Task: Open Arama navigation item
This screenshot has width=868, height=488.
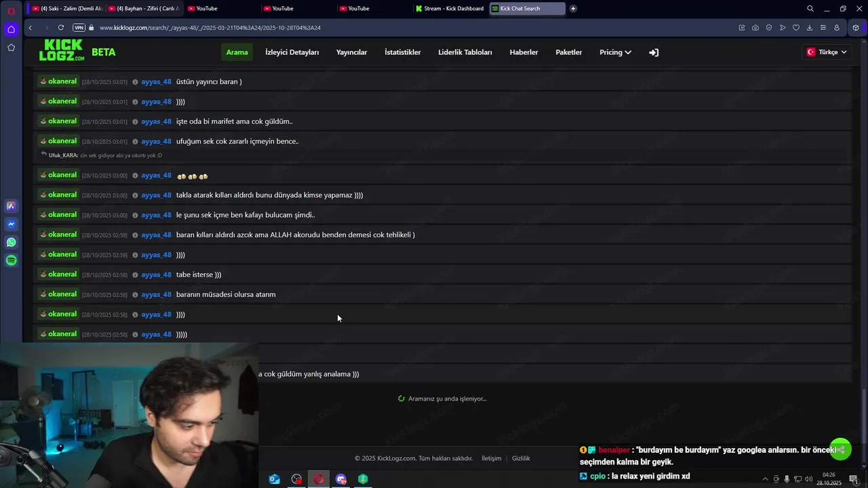Action: tap(237, 52)
